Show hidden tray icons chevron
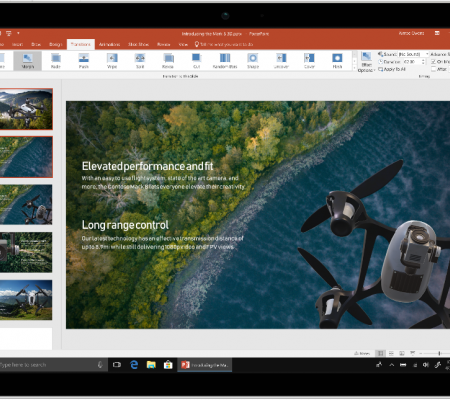This screenshot has width=450, height=400. click(x=392, y=365)
